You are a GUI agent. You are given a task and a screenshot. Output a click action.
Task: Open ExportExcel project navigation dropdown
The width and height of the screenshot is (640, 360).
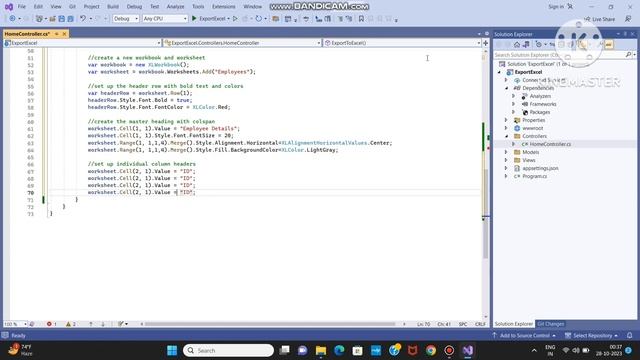(82, 43)
